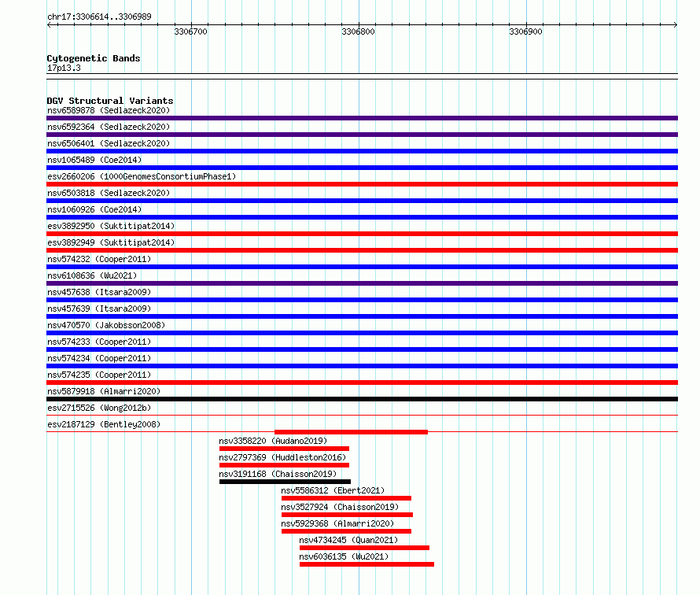Select the nsv6506401 (Sedlazeck2020) label
This screenshot has height=595, width=700.
click(x=109, y=143)
